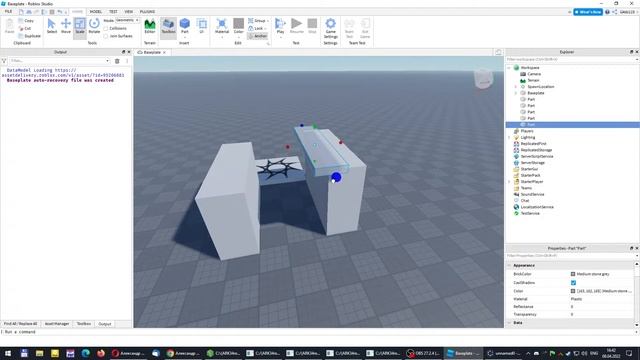Image resolution: width=640 pixels, height=360 pixels.
Task: Click the Group button
Action: click(258, 20)
